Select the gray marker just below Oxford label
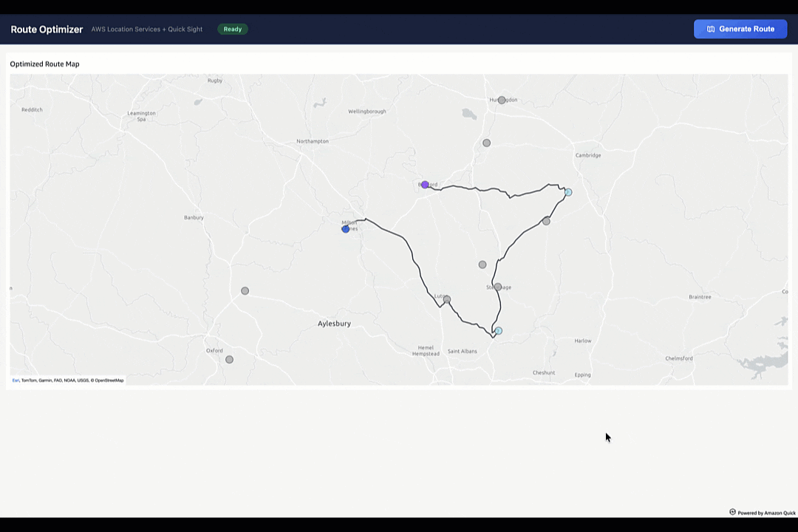 230,359
